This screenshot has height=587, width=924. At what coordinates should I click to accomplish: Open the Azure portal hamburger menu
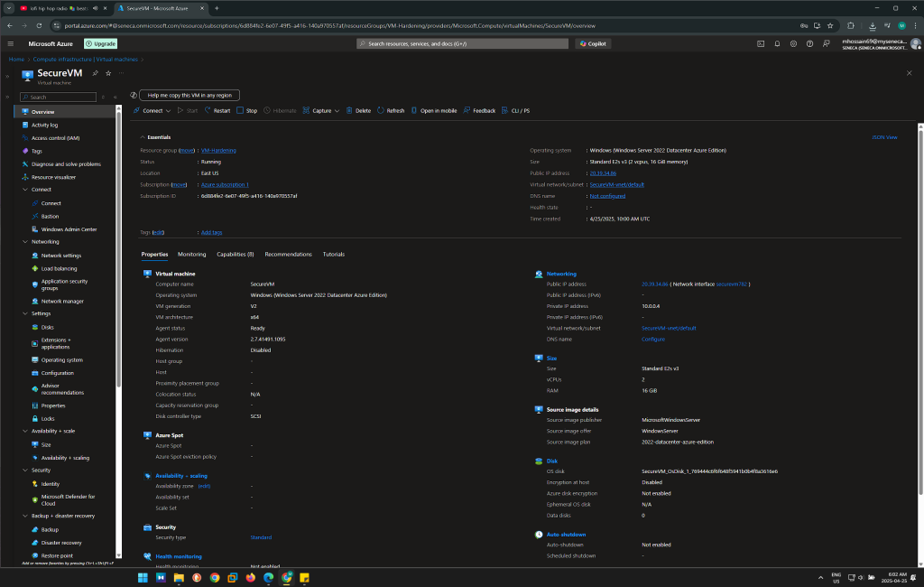point(11,43)
